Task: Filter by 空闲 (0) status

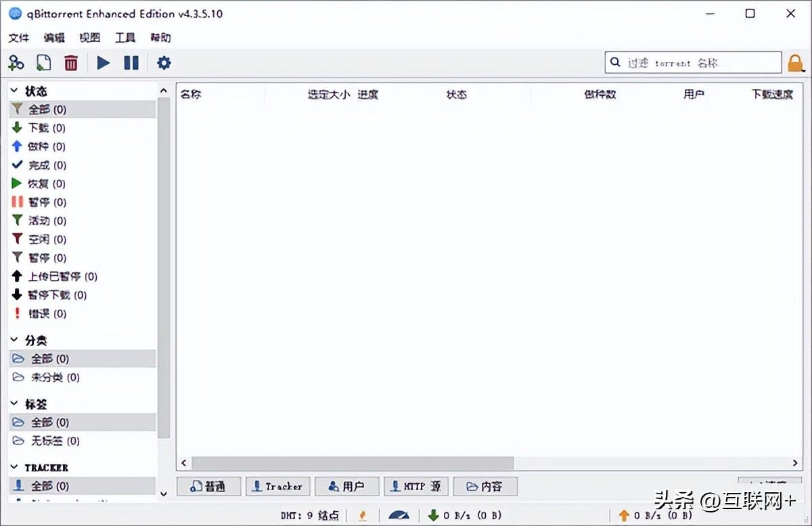Action: pos(82,239)
